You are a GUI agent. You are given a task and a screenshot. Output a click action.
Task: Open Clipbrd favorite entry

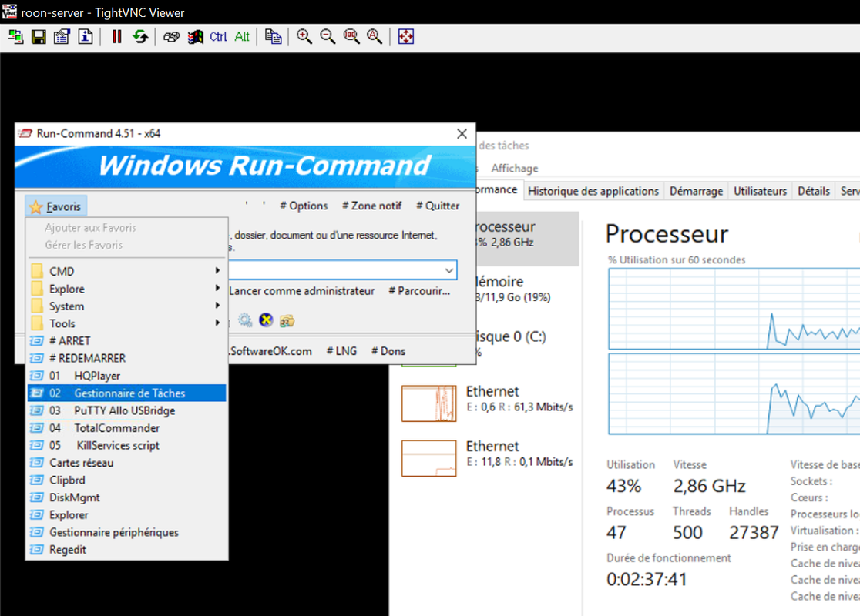(126, 480)
